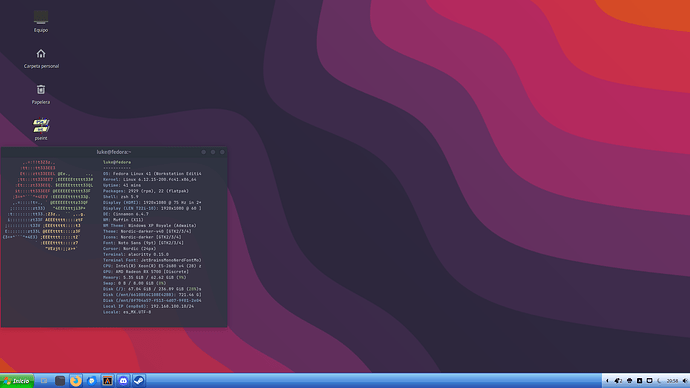This screenshot has height=388, width=690.
Task: Click the volume speaker tray icon
Action: pyautogui.click(x=685, y=381)
